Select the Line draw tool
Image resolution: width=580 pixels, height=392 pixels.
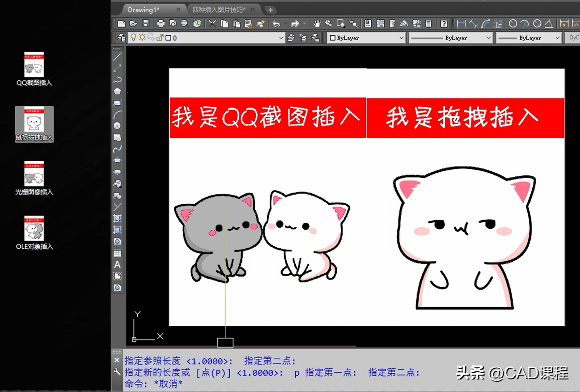coord(117,56)
